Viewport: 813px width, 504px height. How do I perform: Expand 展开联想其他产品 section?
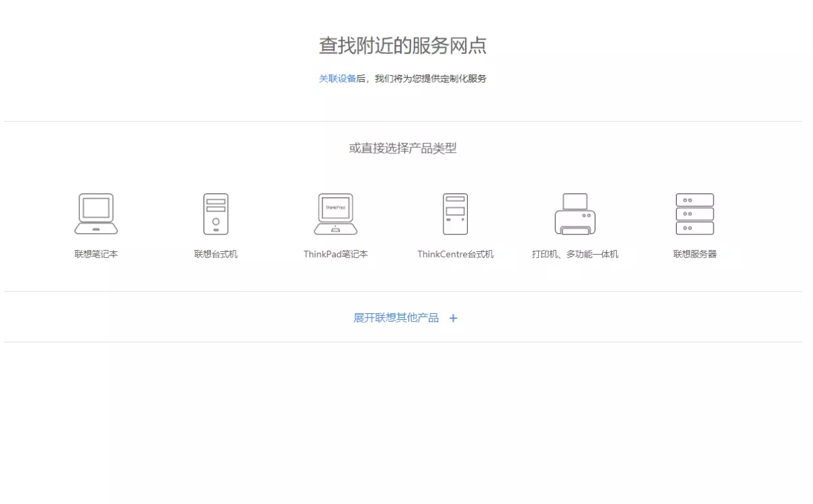coord(396,318)
